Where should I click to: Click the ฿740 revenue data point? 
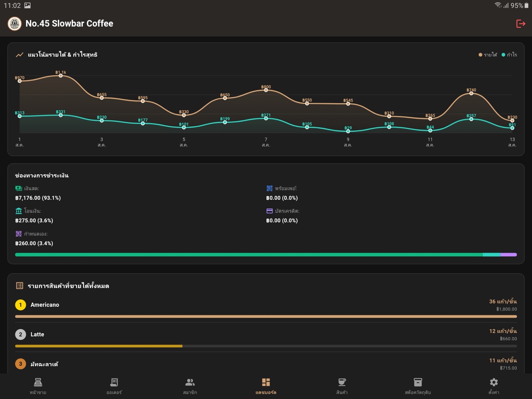point(471,93)
